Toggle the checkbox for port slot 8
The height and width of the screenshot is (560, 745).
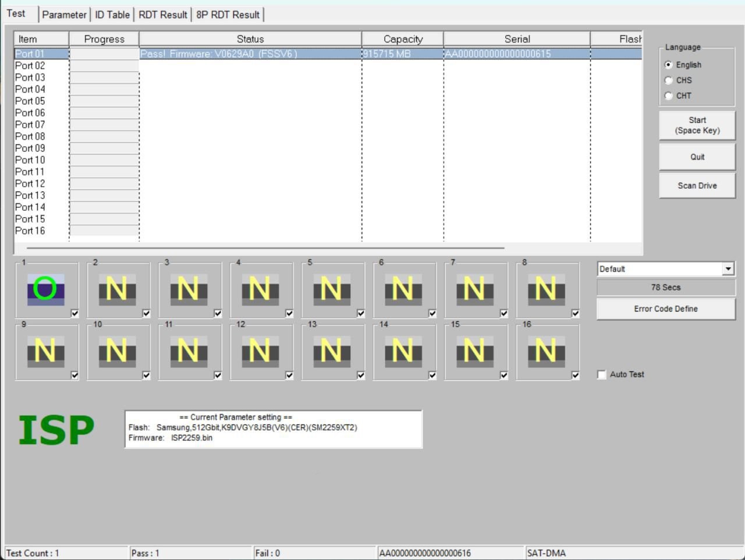tap(576, 313)
